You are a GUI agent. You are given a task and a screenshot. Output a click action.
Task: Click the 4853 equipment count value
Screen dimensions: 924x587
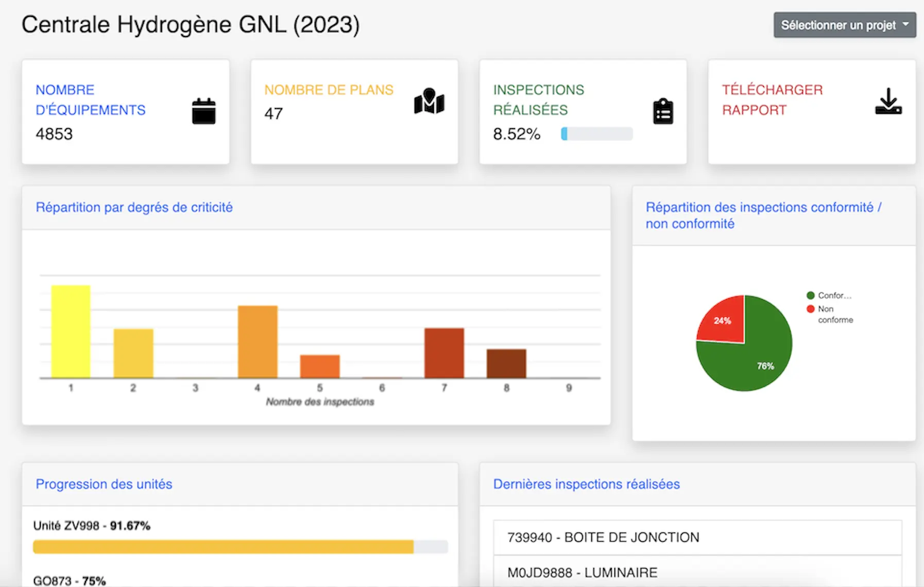(54, 134)
